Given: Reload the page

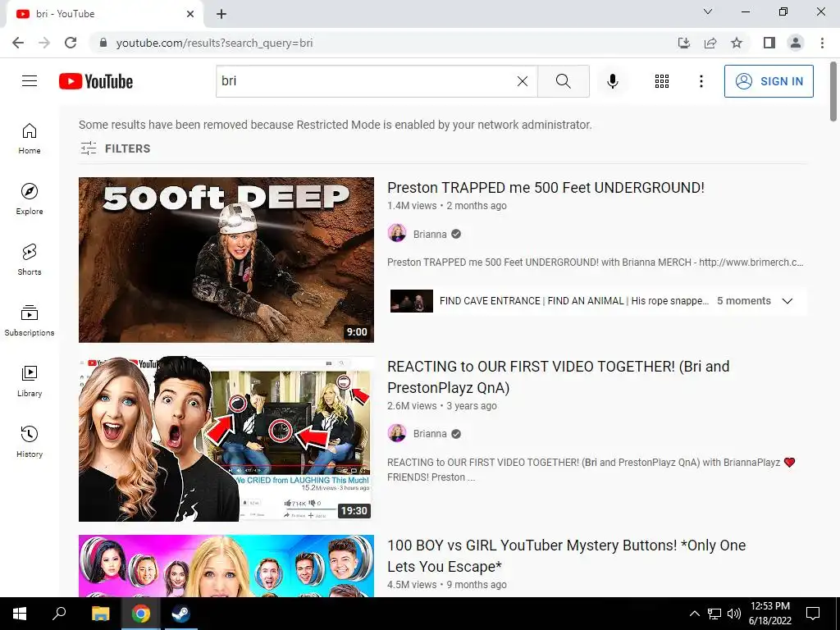Looking at the screenshot, I should coord(71,43).
